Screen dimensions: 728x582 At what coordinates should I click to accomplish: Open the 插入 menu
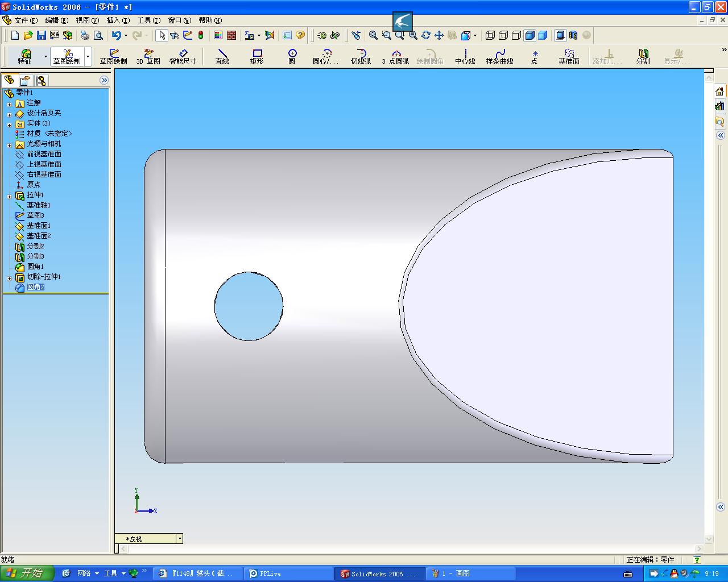pos(118,20)
